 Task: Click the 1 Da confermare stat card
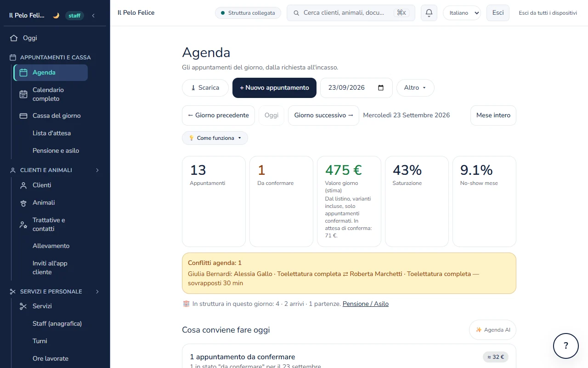(x=281, y=201)
